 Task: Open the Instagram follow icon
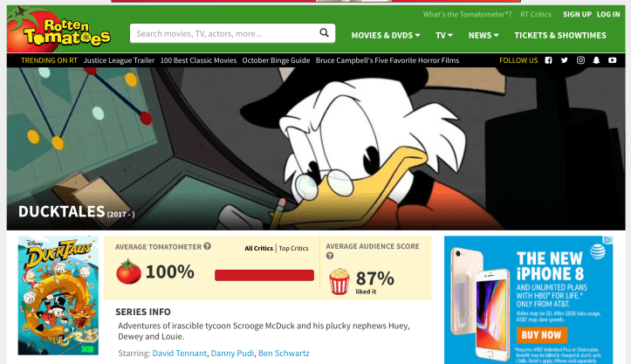[x=580, y=60]
